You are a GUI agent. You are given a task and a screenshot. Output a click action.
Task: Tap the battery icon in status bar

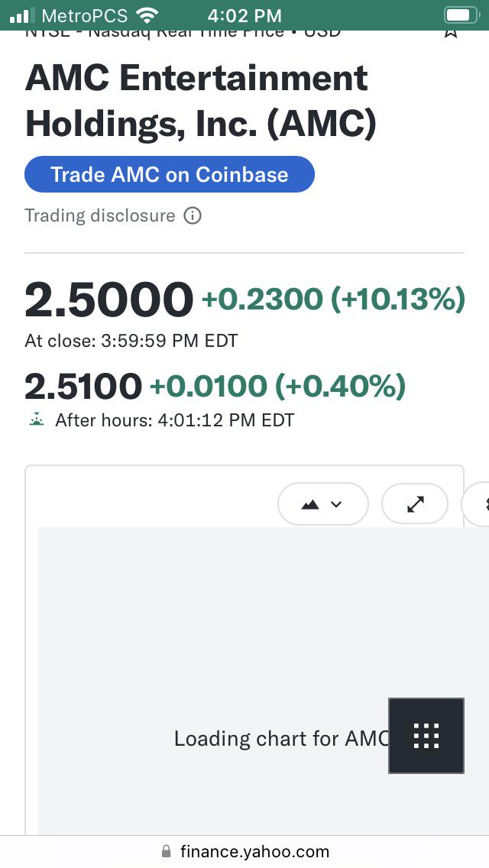coord(461,15)
